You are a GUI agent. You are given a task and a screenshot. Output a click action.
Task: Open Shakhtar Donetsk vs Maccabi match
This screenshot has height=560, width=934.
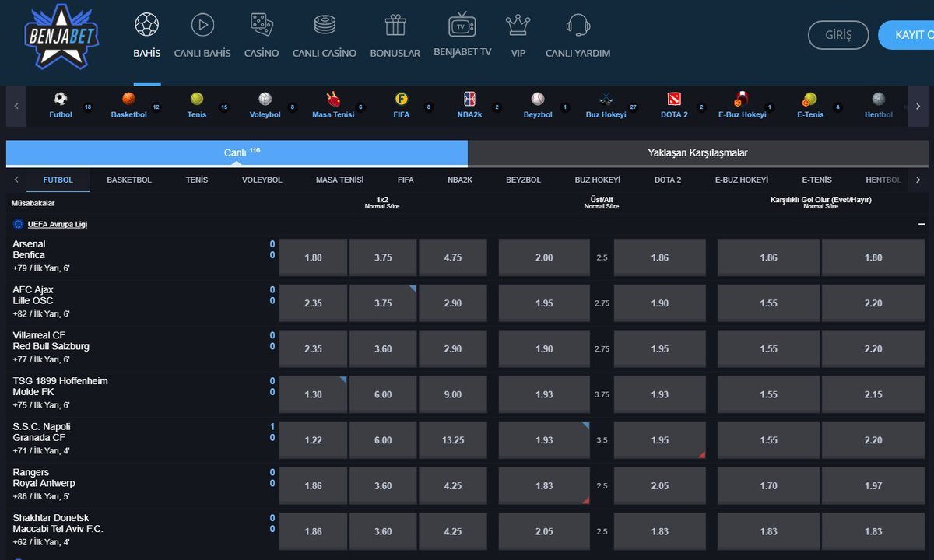(58, 523)
